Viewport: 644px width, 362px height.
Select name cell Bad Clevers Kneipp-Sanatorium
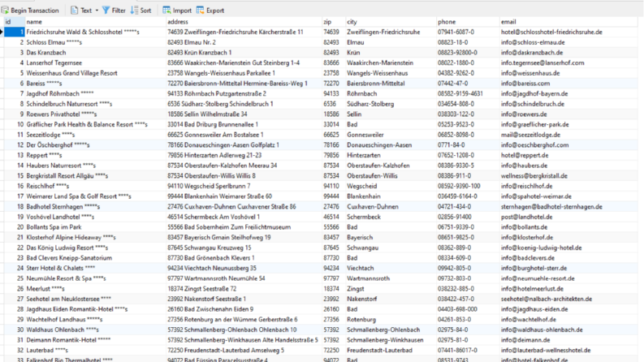click(x=95, y=258)
